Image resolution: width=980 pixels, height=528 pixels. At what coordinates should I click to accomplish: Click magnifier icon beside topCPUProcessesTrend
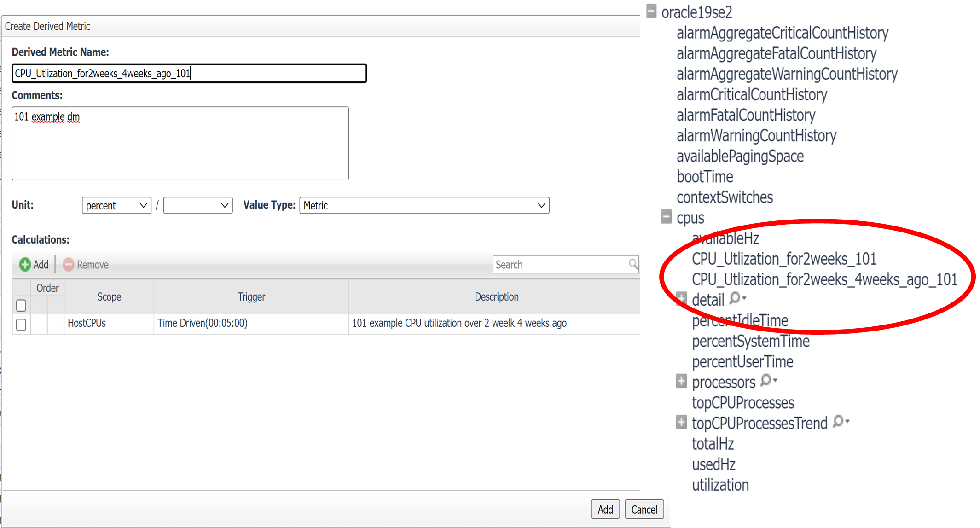[839, 422]
